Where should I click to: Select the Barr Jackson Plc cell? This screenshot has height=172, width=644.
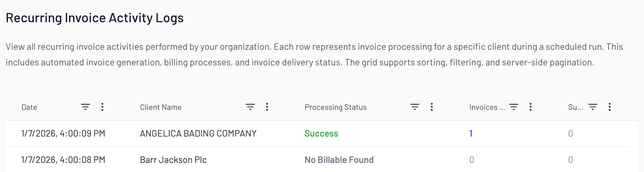coord(173,160)
